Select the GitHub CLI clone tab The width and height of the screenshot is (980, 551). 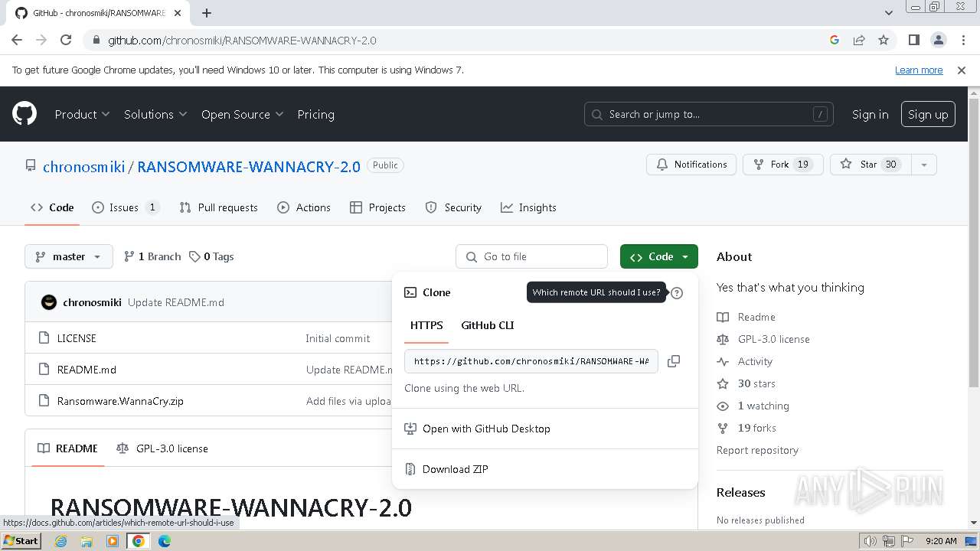[488, 325]
